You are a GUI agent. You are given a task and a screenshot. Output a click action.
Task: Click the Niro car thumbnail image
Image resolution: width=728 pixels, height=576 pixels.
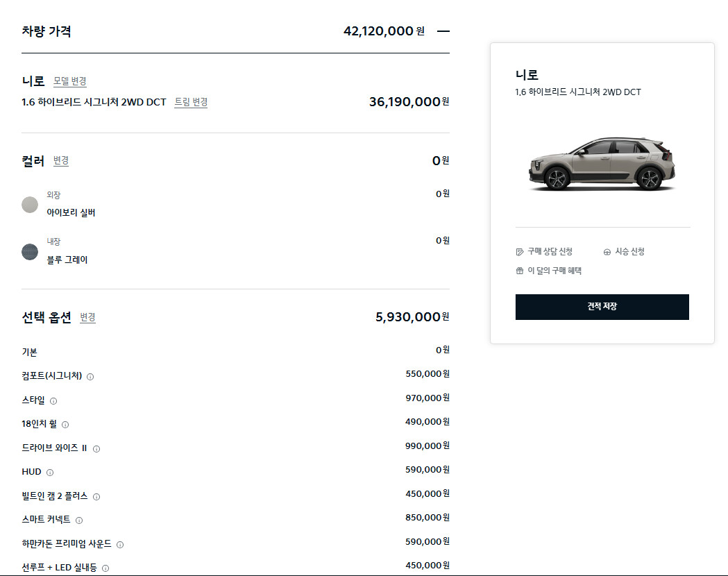pyautogui.click(x=602, y=164)
